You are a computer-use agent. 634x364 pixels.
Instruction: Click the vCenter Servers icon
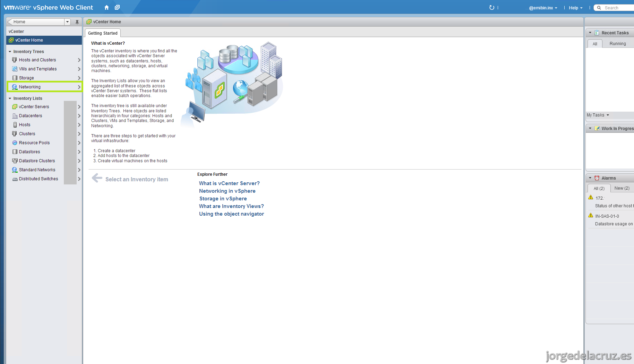15,107
